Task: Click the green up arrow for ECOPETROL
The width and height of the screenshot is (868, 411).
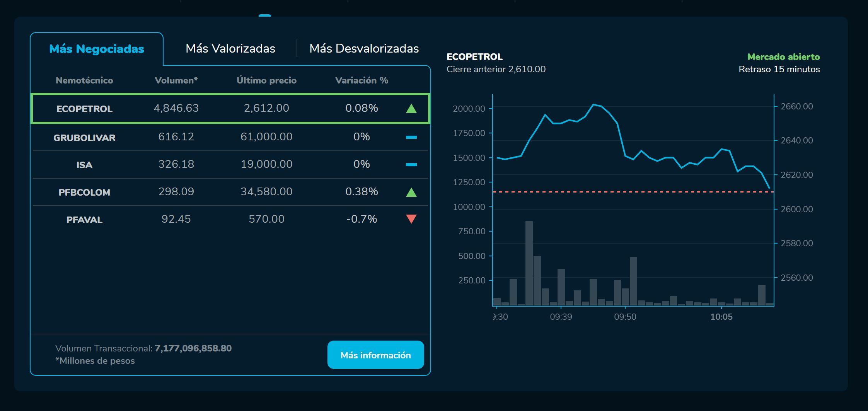Action: [411, 109]
